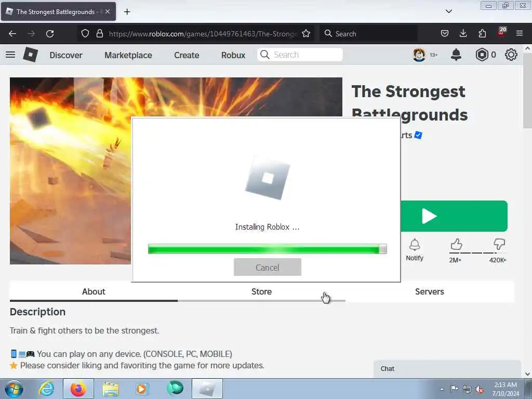Click the green Play button
The image size is (532, 399).
[454, 216]
